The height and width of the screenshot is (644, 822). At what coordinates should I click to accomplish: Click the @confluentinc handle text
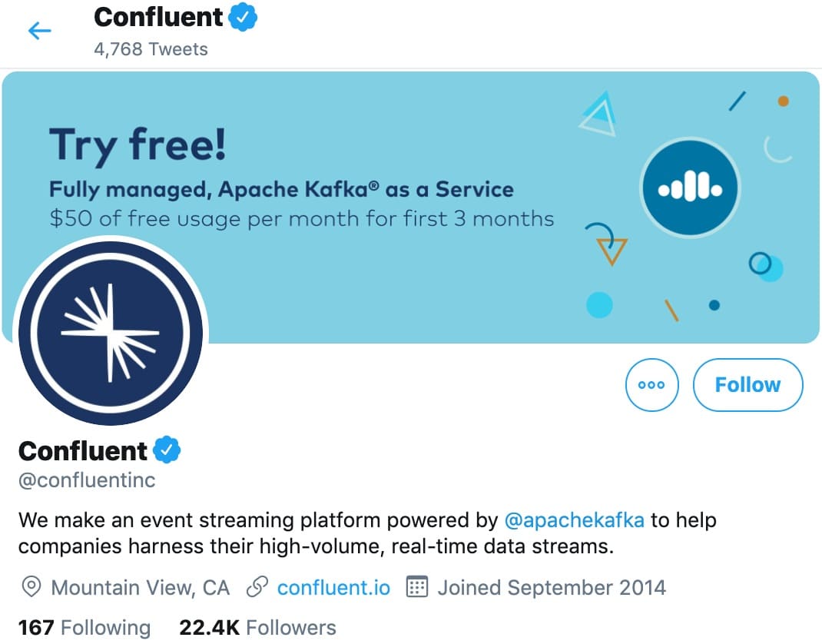pos(87,480)
